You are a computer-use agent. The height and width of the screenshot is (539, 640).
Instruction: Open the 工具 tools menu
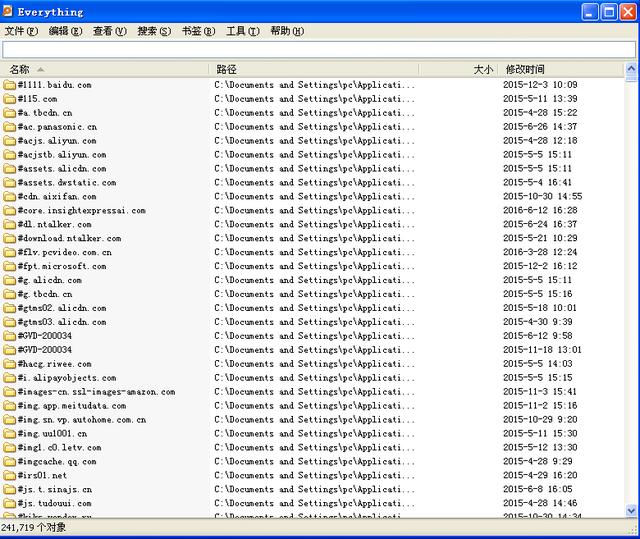(242, 31)
